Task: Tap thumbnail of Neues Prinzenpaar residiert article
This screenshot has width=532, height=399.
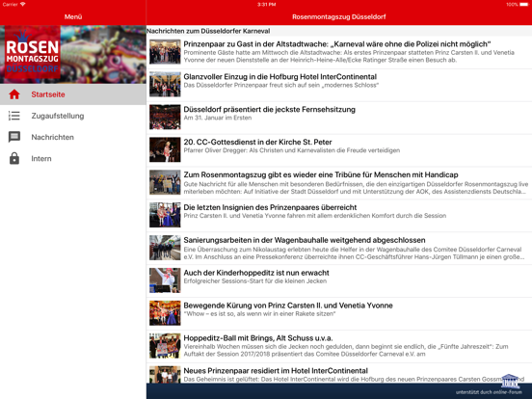Action: [x=165, y=375]
